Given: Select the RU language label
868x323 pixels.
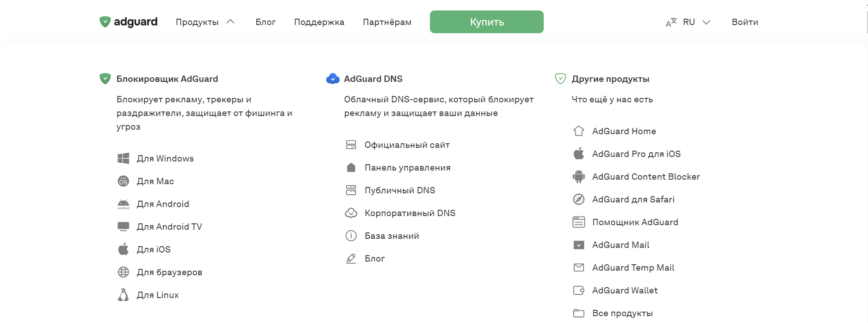Looking at the screenshot, I should tap(689, 22).
